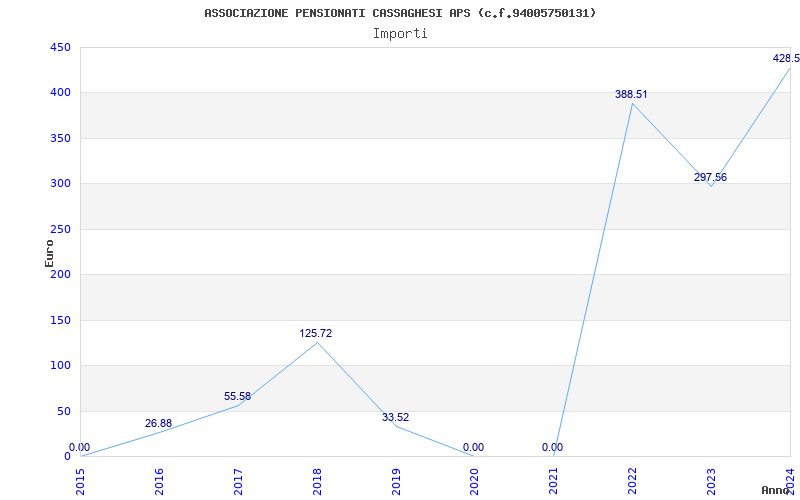Click the 0 y-axis tick label
The width and height of the screenshot is (800, 500).
pyautogui.click(x=67, y=457)
